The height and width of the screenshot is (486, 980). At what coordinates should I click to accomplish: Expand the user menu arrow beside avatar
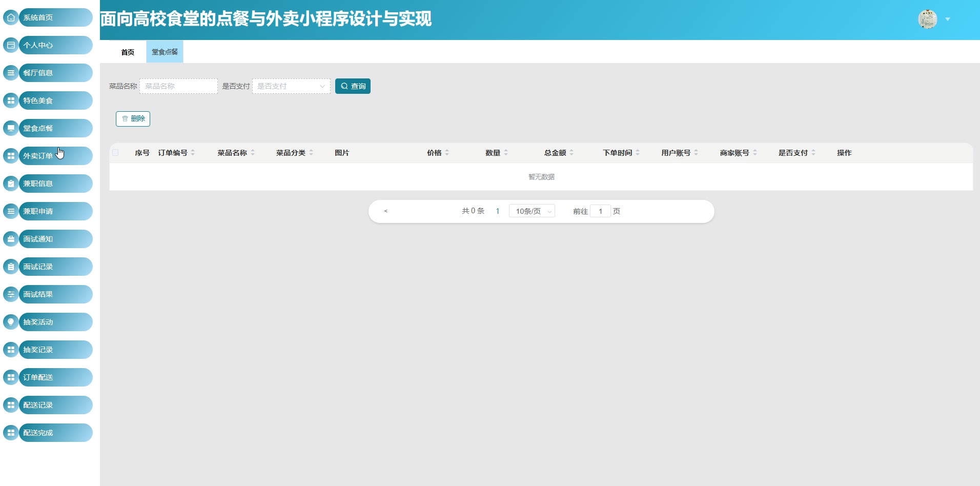(948, 19)
